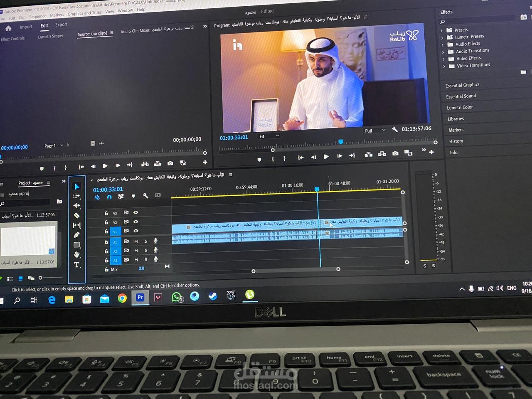Go to In point in Program monitor

(x=300, y=158)
